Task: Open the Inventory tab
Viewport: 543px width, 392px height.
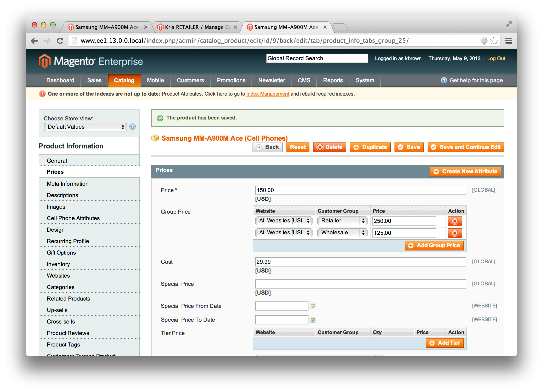Action: coord(89,264)
